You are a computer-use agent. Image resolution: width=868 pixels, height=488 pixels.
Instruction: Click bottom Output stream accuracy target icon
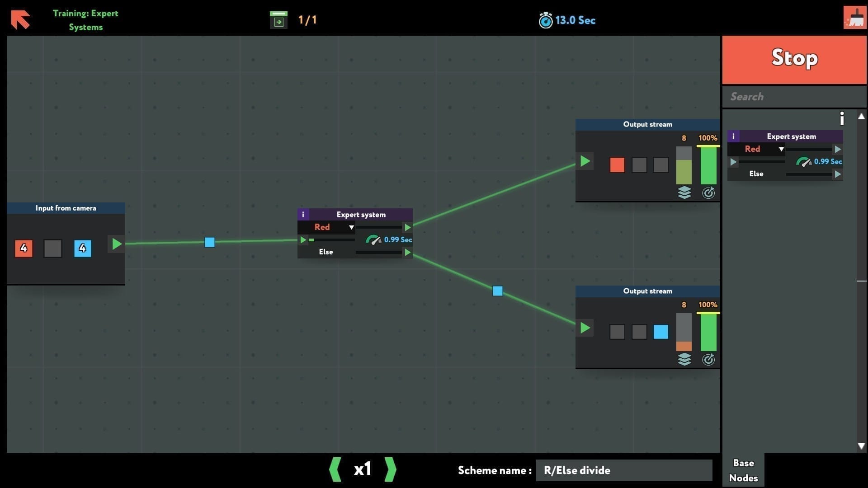click(x=708, y=360)
